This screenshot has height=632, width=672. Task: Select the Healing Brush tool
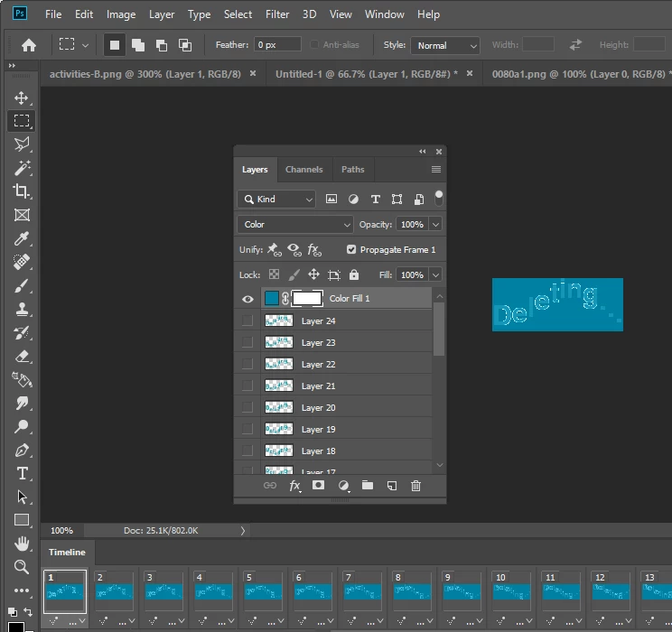coord(22,262)
